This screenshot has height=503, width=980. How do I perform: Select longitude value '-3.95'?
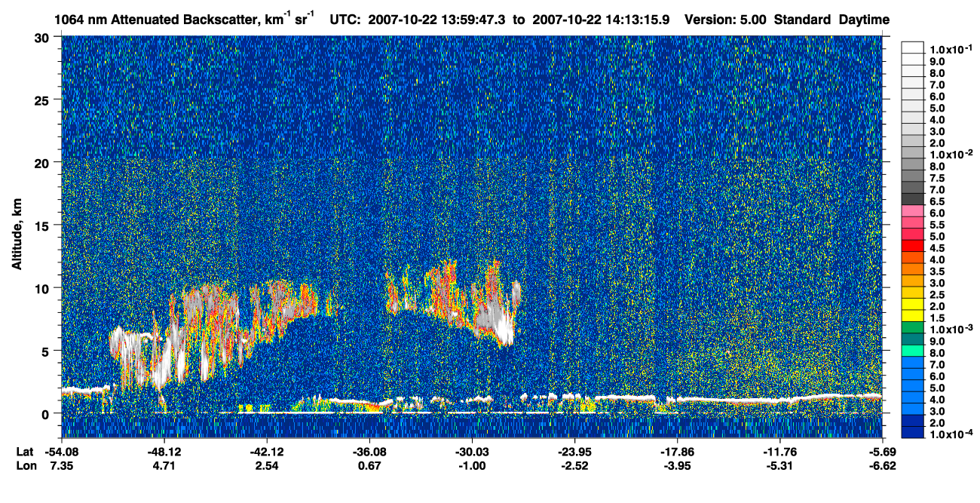(678, 465)
